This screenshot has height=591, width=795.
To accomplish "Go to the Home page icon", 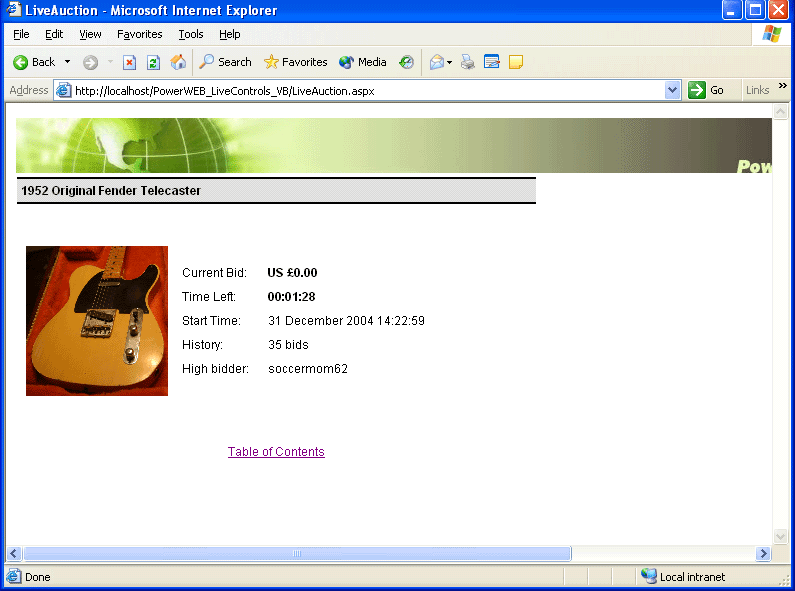I will [x=178, y=62].
